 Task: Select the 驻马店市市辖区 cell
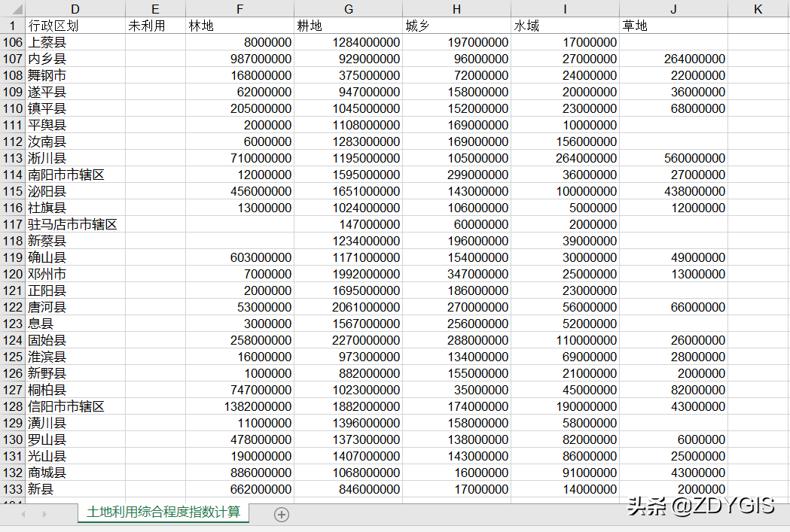(75, 224)
